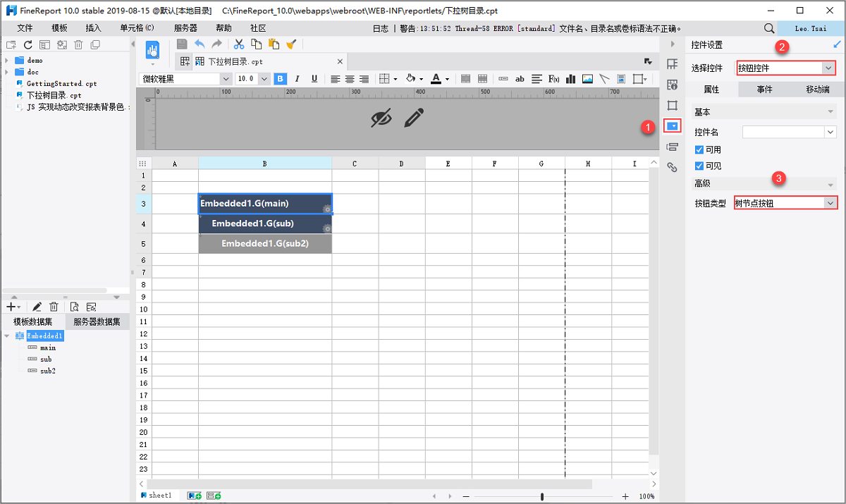
Task: Collapse the Embedded1 dataset node
Action: [x=6, y=336]
